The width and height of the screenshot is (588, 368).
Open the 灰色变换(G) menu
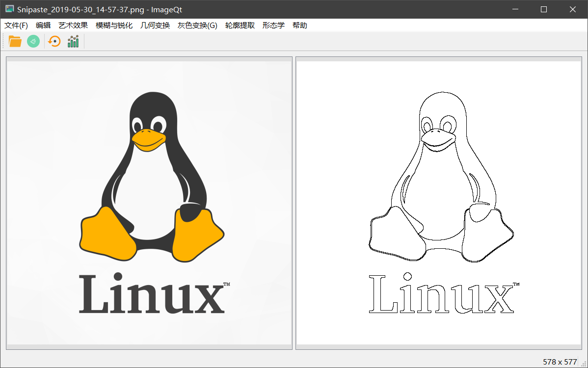197,26
